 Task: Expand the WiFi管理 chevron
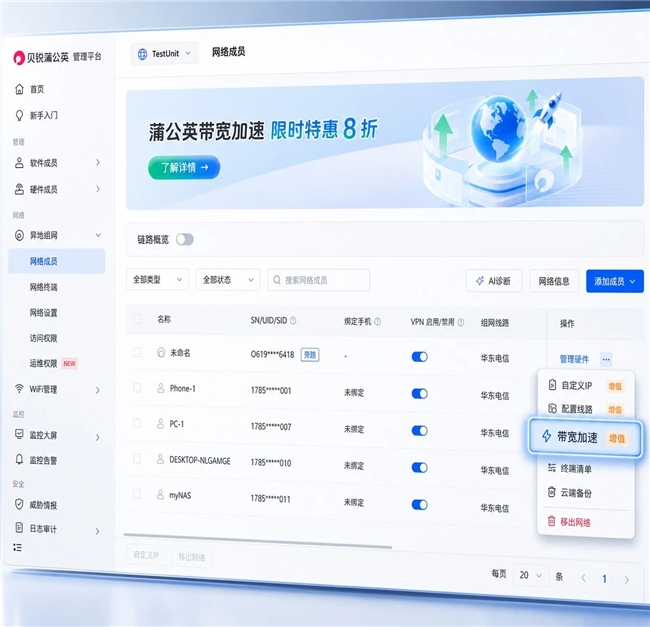(x=98, y=390)
